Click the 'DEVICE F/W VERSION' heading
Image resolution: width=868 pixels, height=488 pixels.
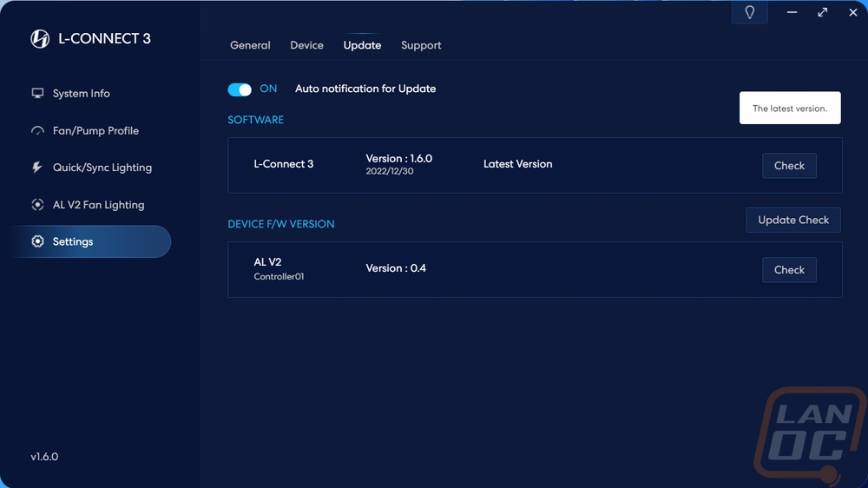click(x=281, y=224)
